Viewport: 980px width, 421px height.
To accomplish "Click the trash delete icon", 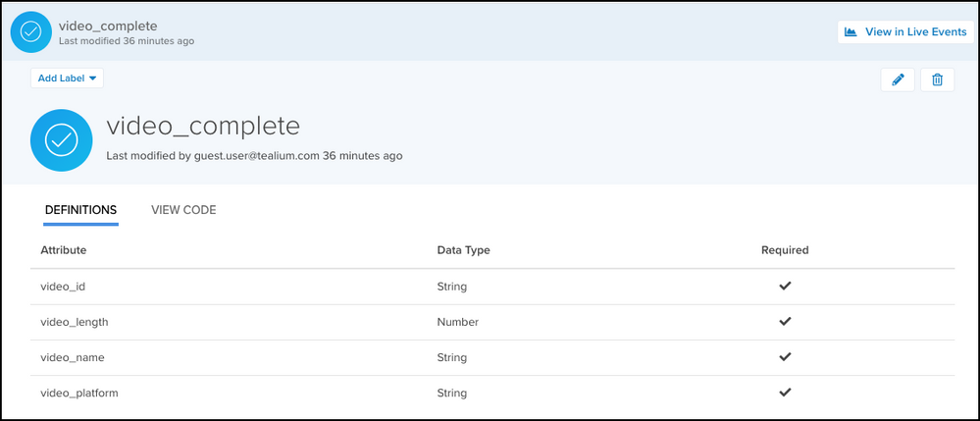I will point(937,79).
